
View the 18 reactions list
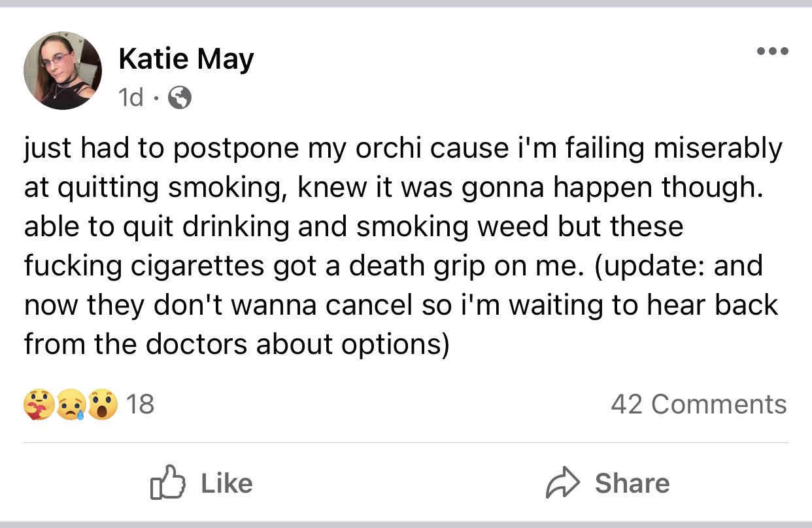[140, 404]
